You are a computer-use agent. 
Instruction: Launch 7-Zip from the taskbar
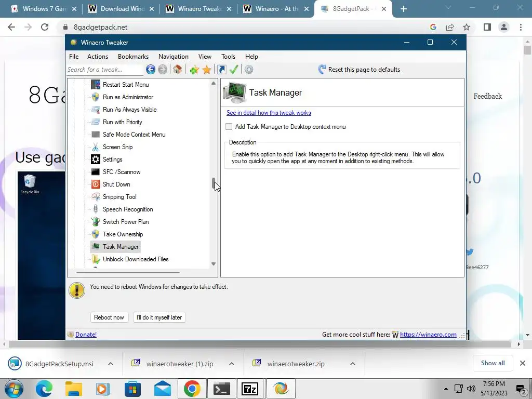click(250, 389)
